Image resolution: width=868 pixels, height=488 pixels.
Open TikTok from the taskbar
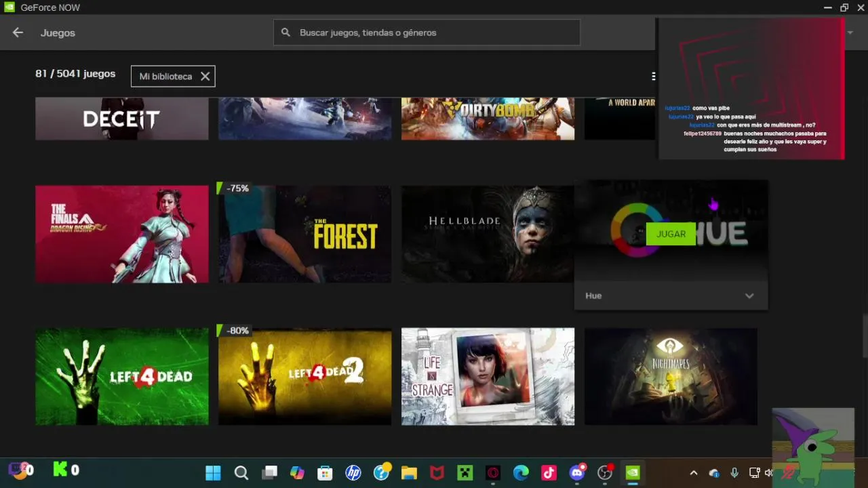549,472
